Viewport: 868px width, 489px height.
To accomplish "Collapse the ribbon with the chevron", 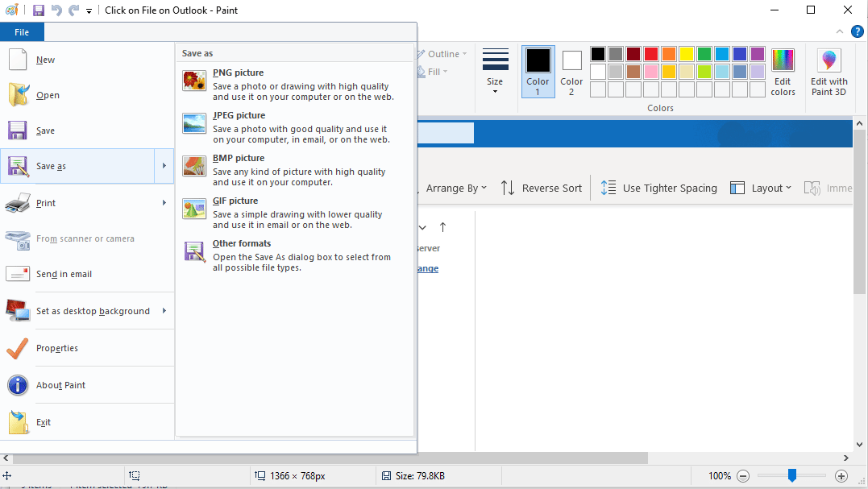I will pos(840,31).
